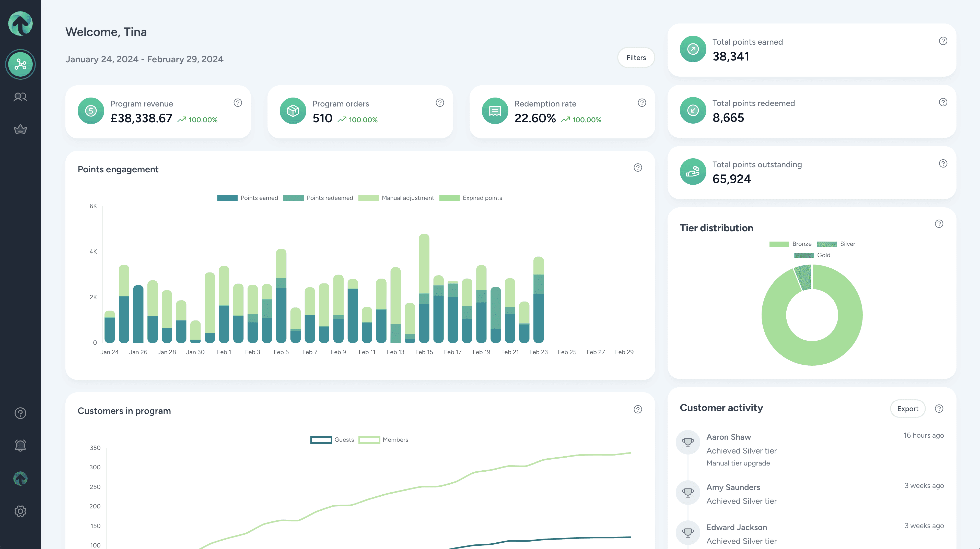This screenshot has width=980, height=549.
Task: Click the Program orders box icon
Action: coord(293,111)
